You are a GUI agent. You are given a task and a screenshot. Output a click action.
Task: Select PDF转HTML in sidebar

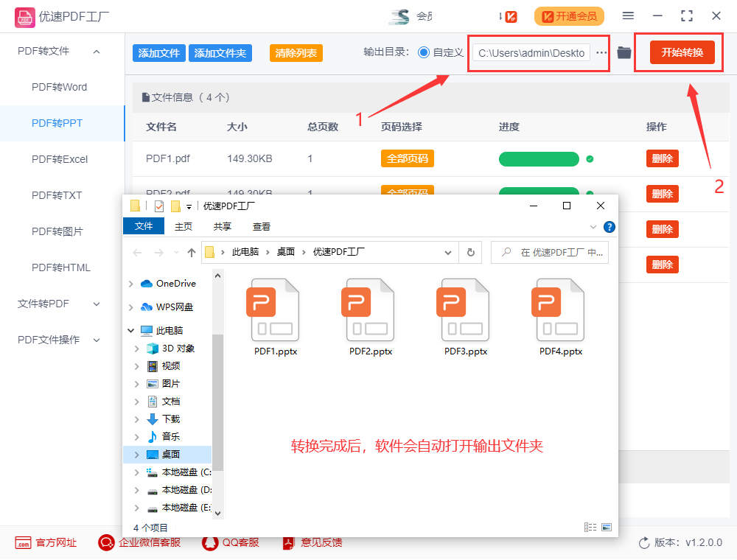click(x=60, y=267)
